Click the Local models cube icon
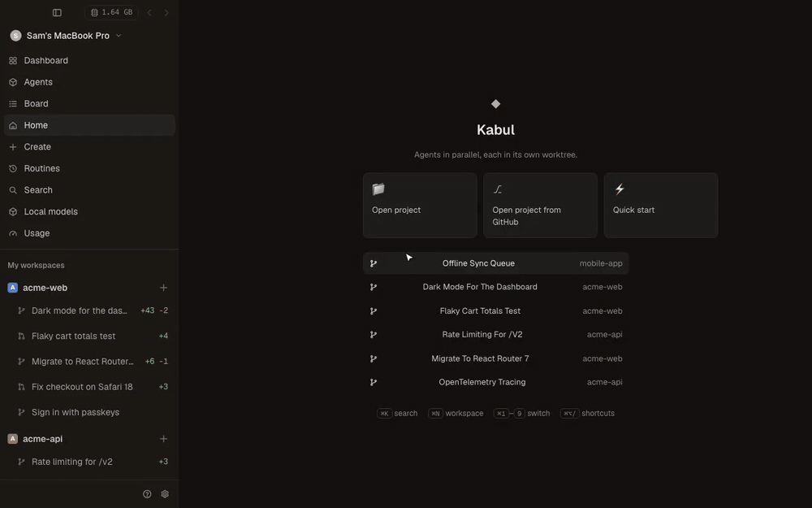Viewport: 812px width, 508px height. [x=13, y=211]
